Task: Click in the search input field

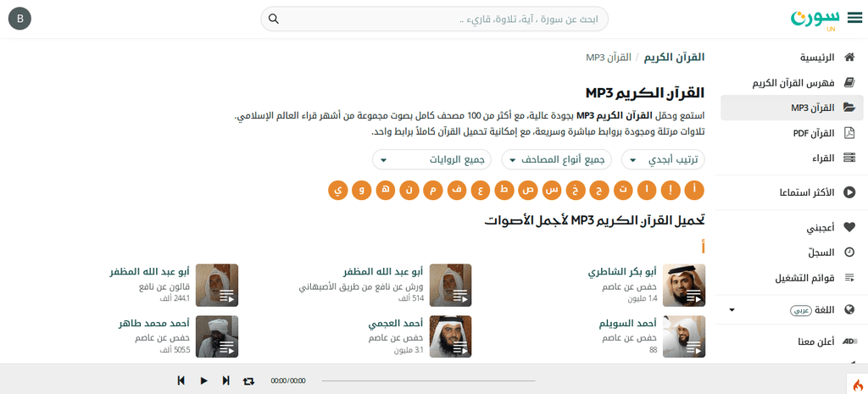Action: [435, 19]
